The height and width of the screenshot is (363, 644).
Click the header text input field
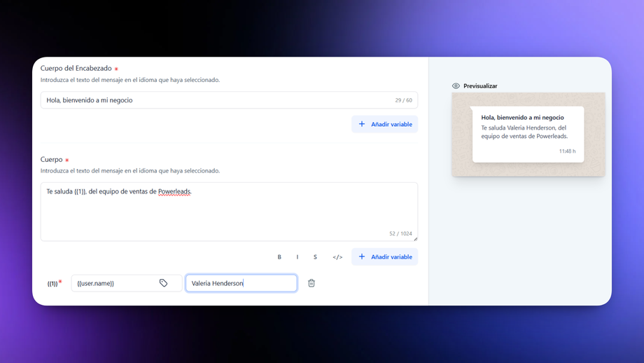click(x=229, y=100)
